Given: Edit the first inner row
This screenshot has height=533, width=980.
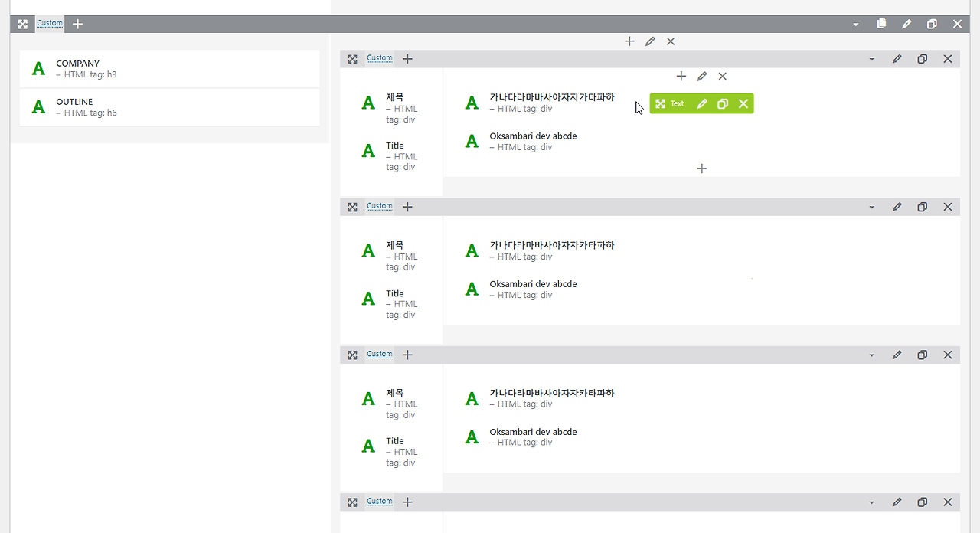Looking at the screenshot, I should (897, 59).
